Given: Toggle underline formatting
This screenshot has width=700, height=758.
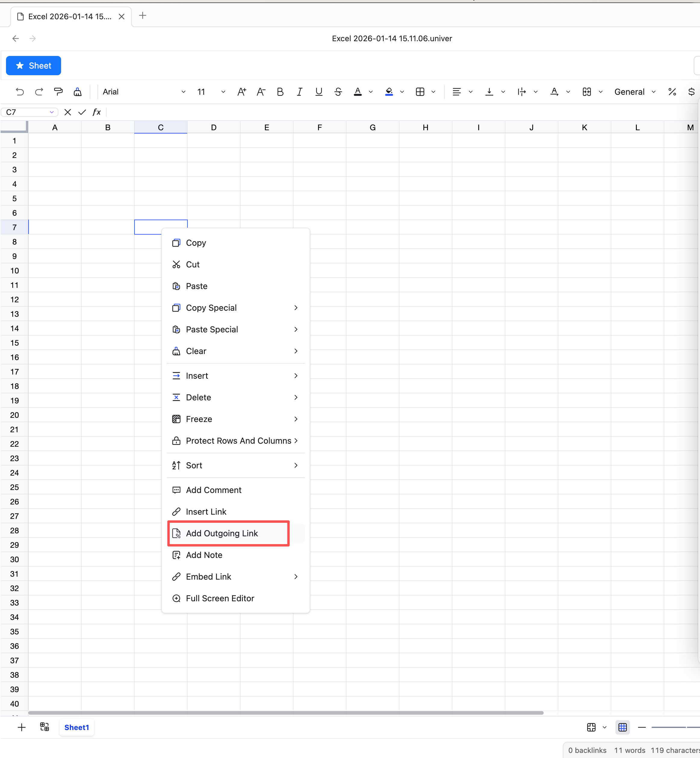Looking at the screenshot, I should tap(319, 92).
